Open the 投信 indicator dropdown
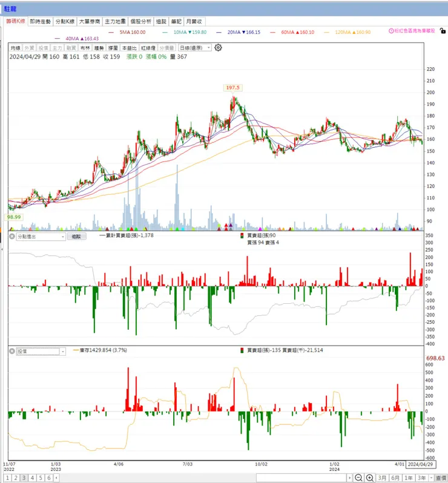The width and height of the screenshot is (448, 483). 41,351
